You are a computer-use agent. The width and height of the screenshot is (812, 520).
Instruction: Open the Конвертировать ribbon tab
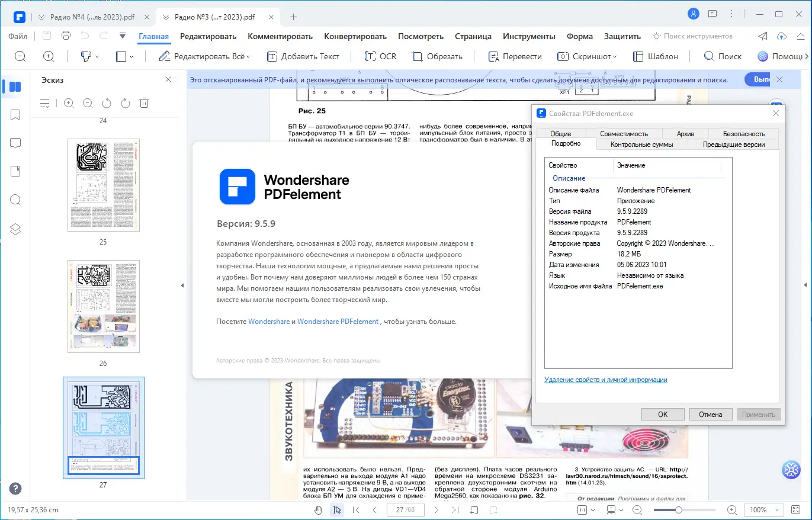tap(355, 36)
